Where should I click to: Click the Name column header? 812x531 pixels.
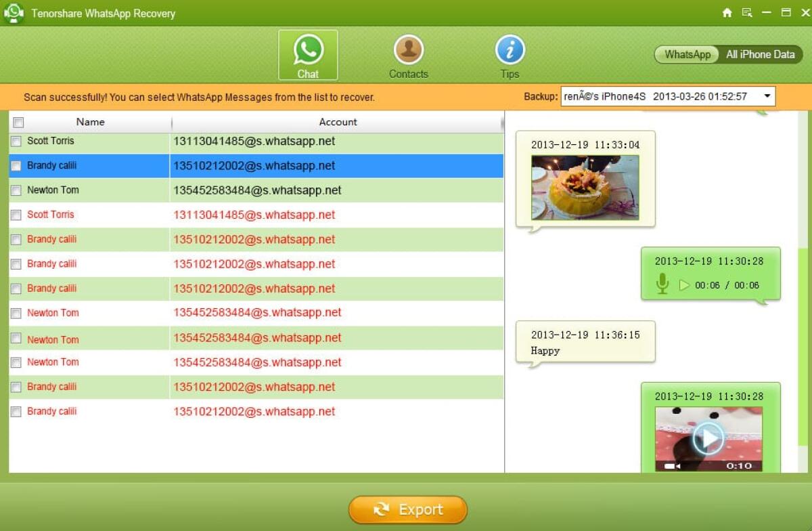[x=91, y=122]
